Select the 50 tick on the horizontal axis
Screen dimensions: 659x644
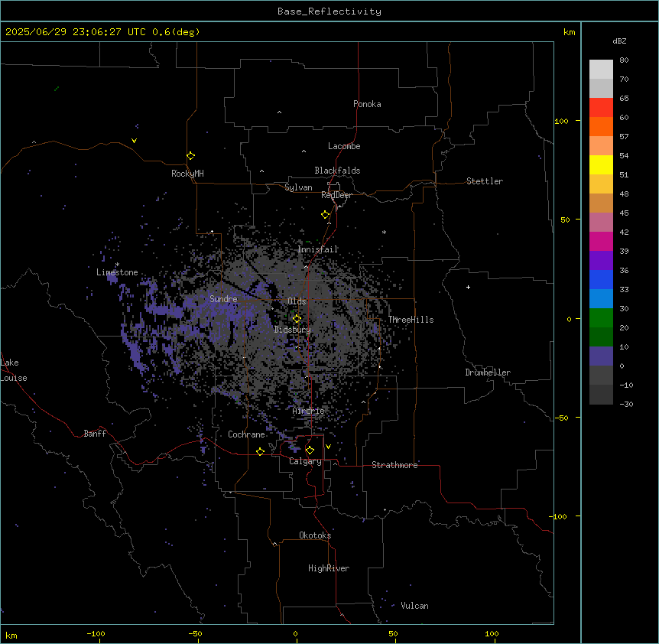pos(393,633)
